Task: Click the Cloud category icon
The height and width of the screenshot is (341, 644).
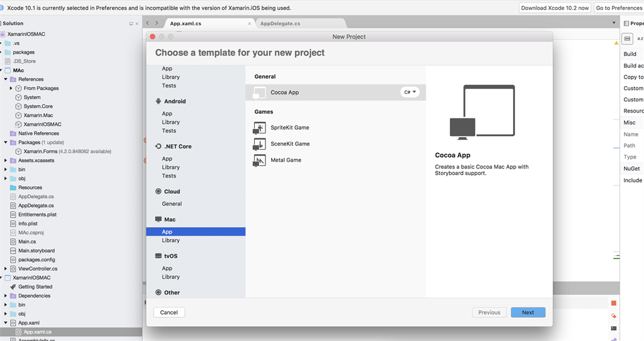Action: (x=158, y=191)
